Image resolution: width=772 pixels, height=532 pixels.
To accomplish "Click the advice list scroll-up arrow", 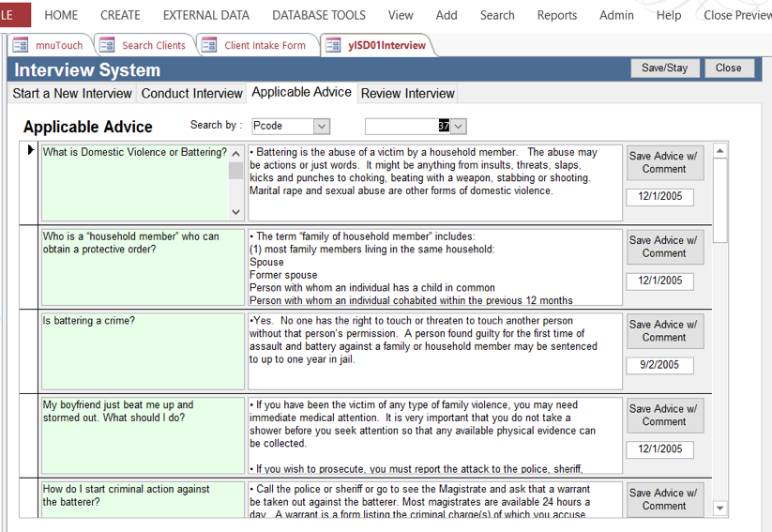I will [719, 151].
